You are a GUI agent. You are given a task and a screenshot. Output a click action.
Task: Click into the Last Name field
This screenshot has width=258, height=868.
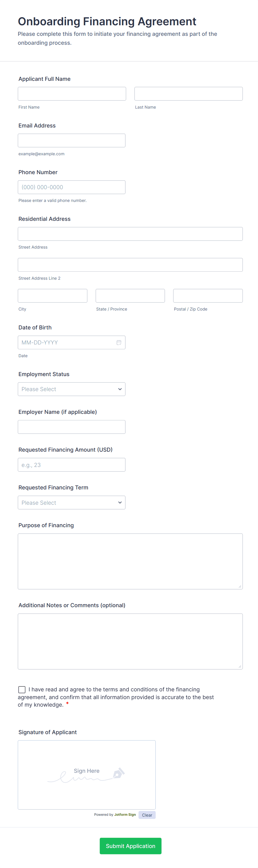(x=188, y=94)
